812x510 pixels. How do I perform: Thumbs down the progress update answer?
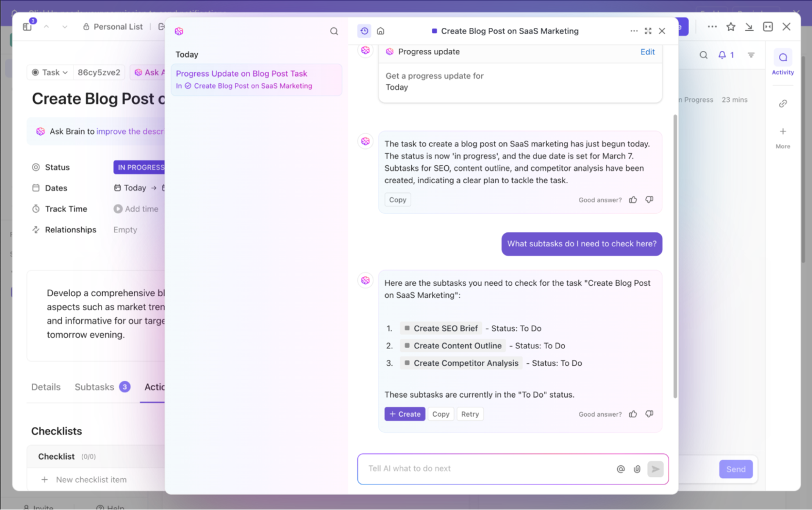coord(649,200)
